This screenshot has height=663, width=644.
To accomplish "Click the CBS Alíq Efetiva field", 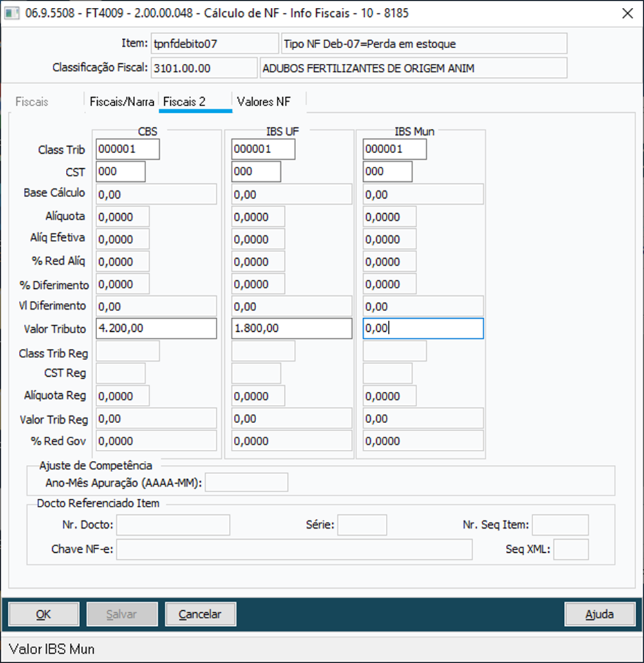I will click(x=123, y=239).
